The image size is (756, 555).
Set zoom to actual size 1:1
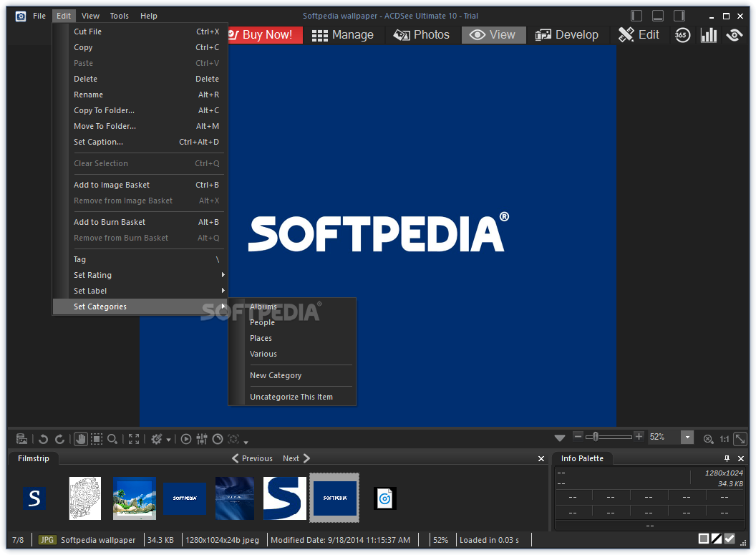[724, 439]
